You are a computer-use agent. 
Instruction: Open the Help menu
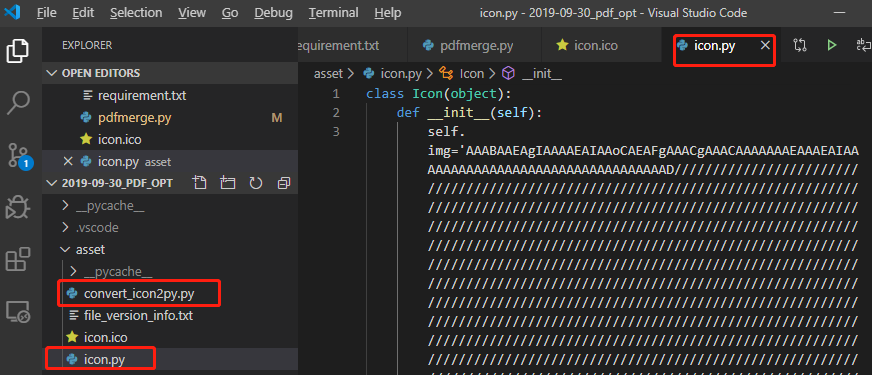click(x=388, y=13)
